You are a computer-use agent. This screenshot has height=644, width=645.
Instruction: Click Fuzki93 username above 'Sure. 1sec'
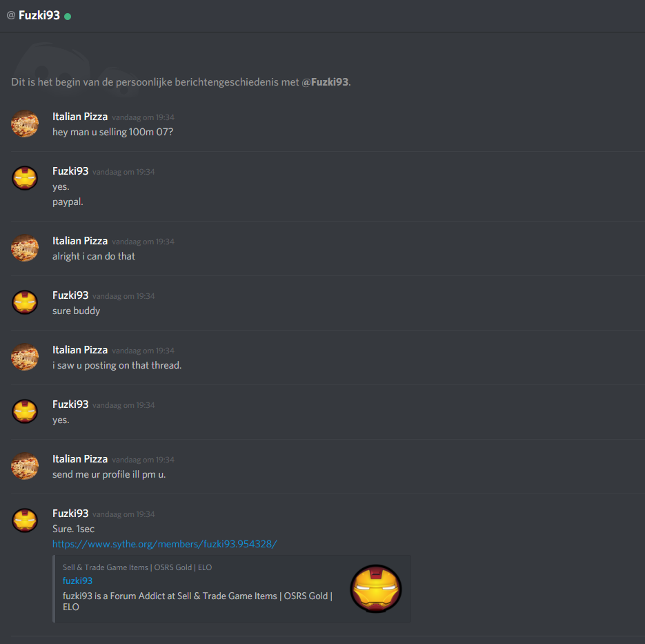70,514
